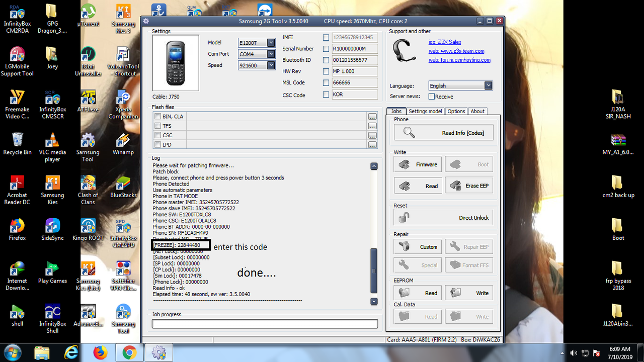Collapse log with up chevron button

tap(374, 166)
